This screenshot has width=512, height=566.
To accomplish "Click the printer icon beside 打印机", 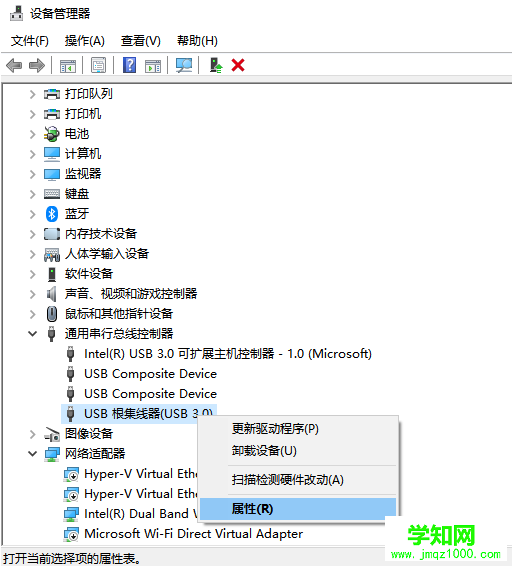I will coord(52,114).
